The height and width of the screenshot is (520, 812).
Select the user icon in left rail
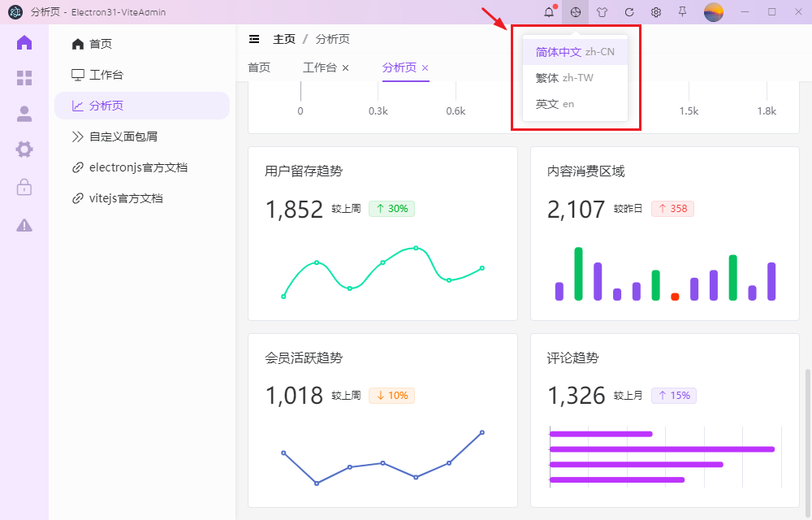[x=24, y=114]
